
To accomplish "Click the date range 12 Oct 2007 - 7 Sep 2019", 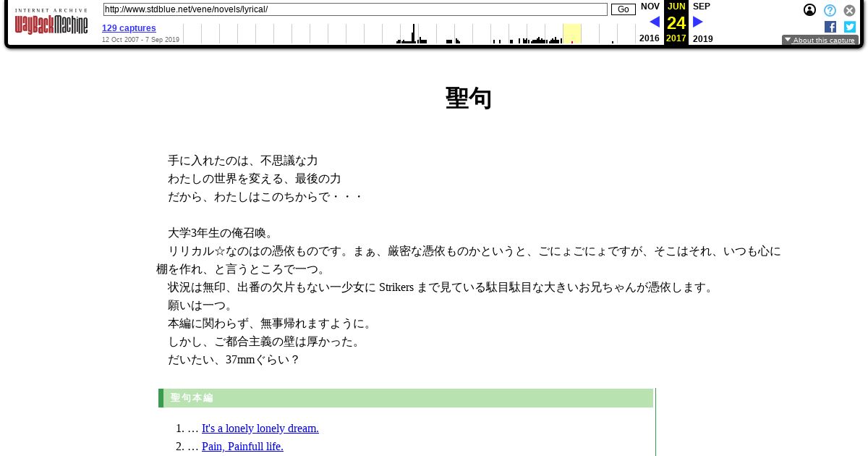I will 140,40.
